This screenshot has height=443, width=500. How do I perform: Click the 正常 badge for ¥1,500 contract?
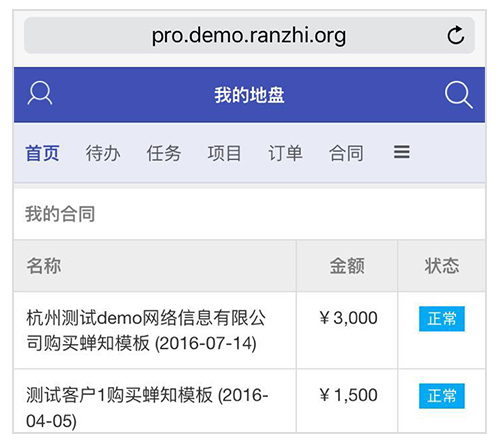[442, 396]
